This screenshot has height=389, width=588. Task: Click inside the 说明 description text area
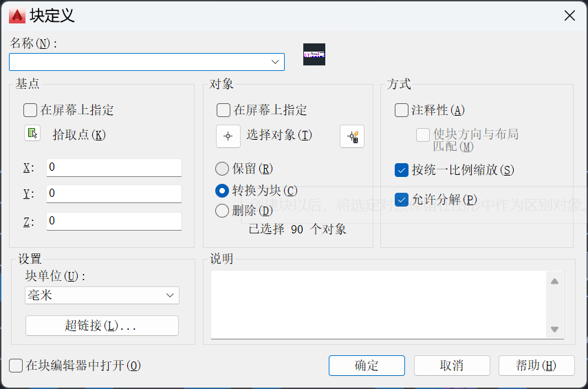pos(379,304)
